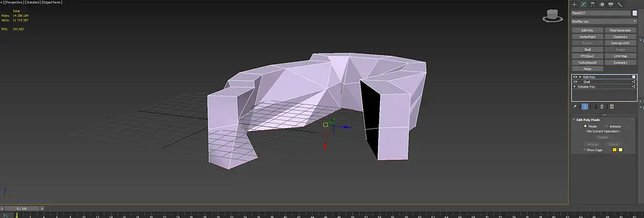
Task: Click the object name field Plane037
Action: tap(601, 13)
